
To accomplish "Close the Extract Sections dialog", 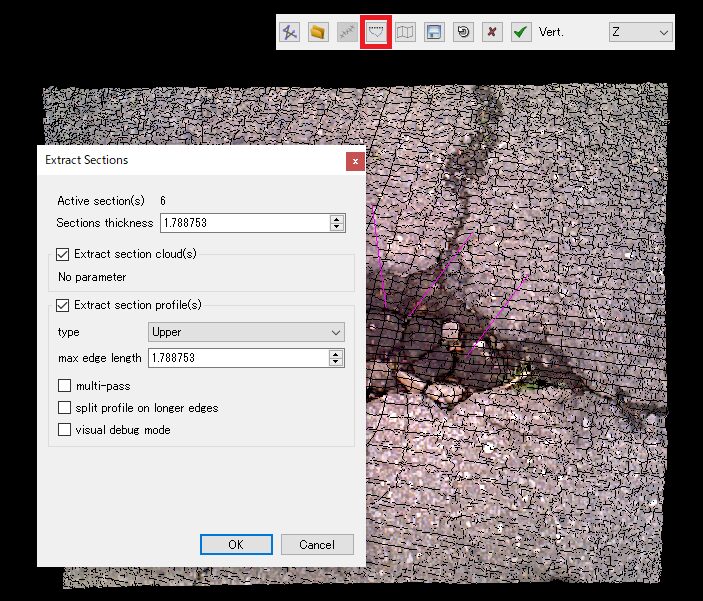I will pos(354,160).
